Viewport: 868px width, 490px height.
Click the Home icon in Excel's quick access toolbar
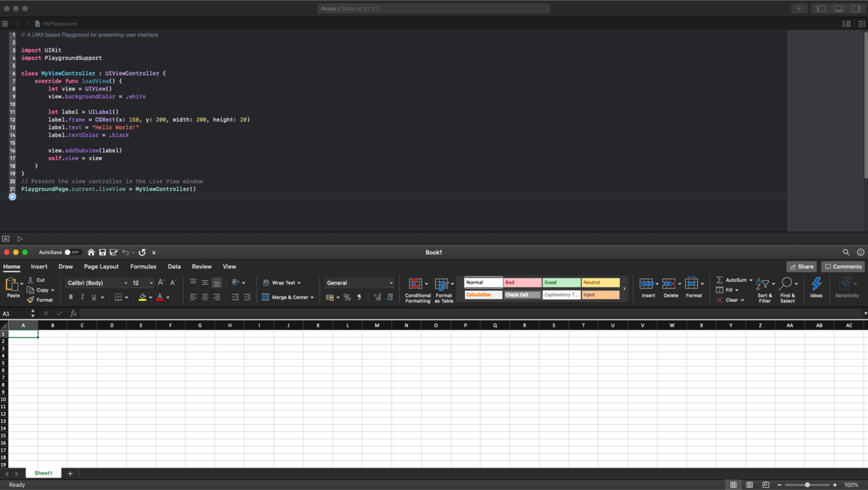pos(91,253)
